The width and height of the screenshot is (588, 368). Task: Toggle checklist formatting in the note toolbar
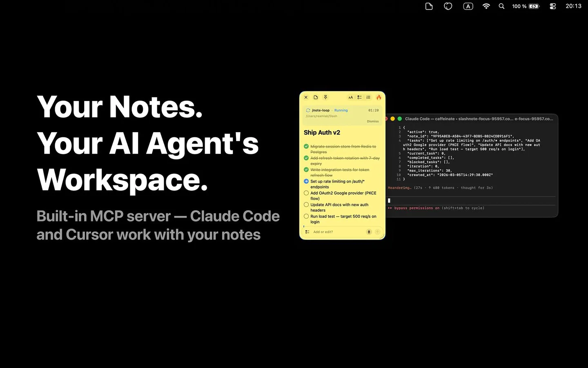(x=359, y=97)
